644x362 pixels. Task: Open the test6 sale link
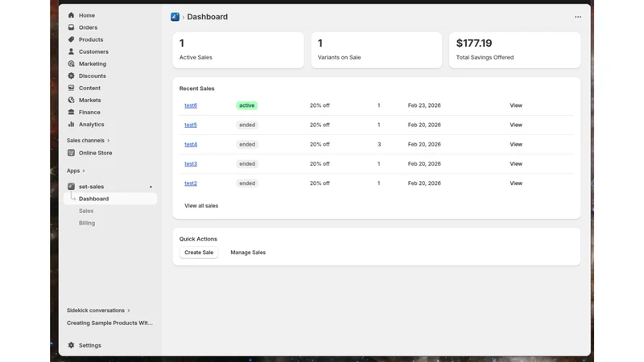click(x=191, y=105)
